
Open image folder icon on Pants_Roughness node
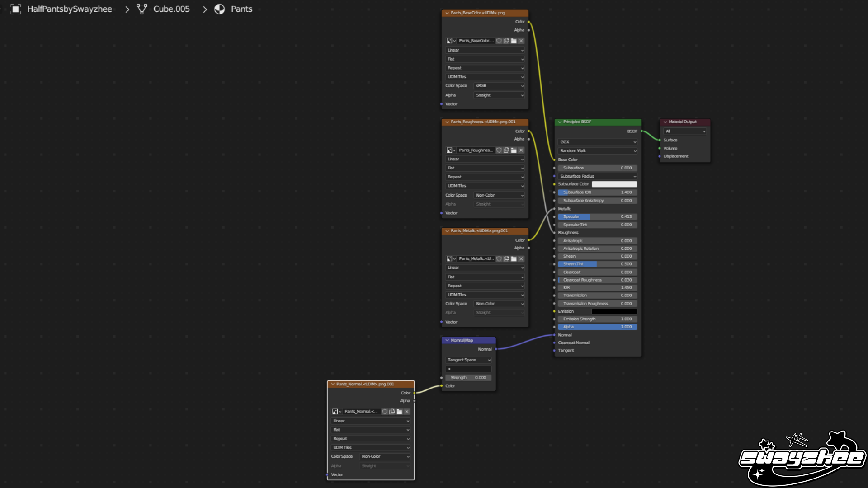514,150
